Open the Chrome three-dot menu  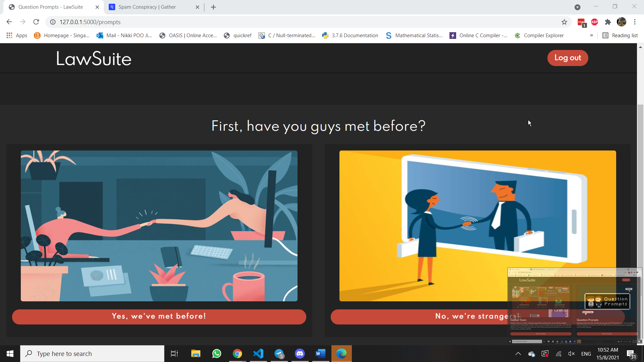pyautogui.click(x=635, y=22)
